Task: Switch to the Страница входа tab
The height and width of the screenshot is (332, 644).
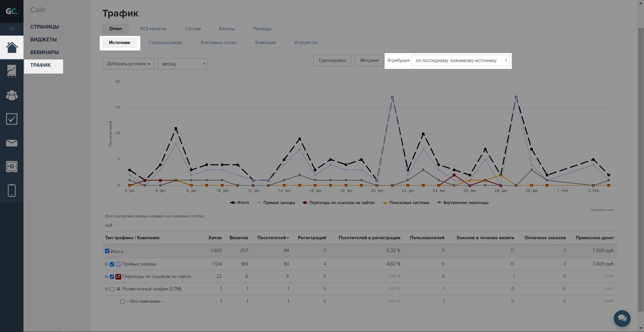Action: coord(165,43)
